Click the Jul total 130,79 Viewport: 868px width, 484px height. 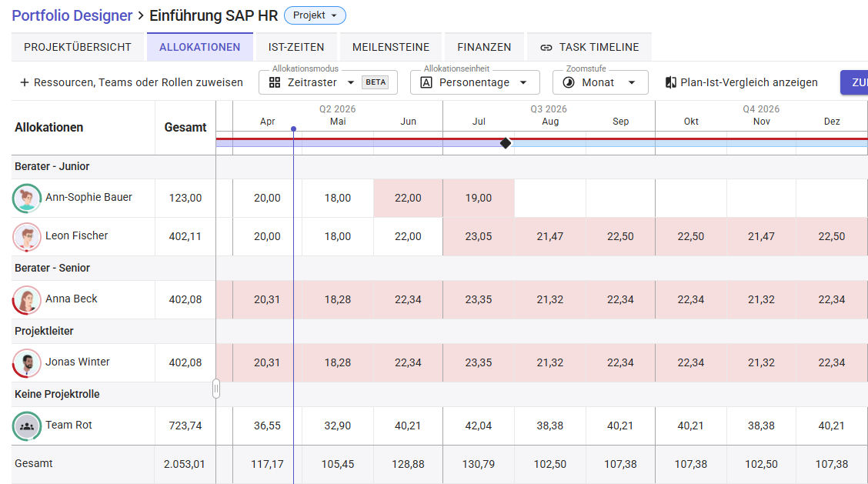pyautogui.click(x=479, y=464)
